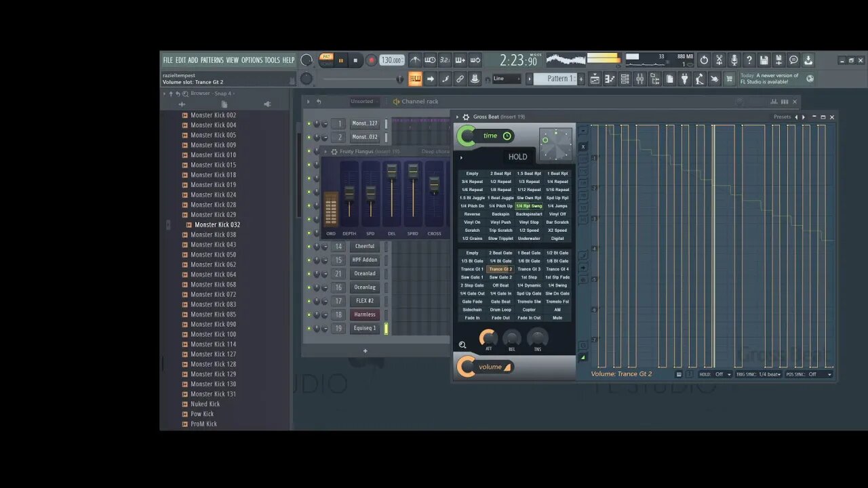Open the plugin picker plug icon
Viewport: 868px width, 488px height.
coord(684,79)
